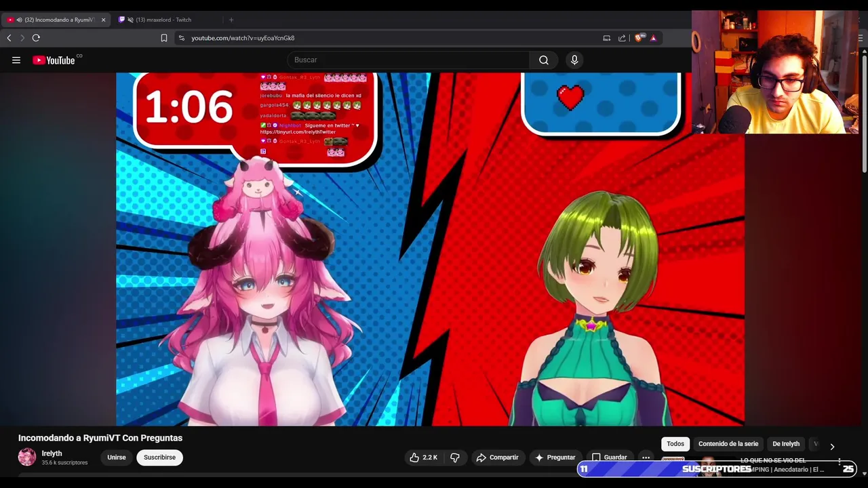Screen dimensions: 868x488
Task: Open Irelyth channel avatar
Action: [27, 457]
